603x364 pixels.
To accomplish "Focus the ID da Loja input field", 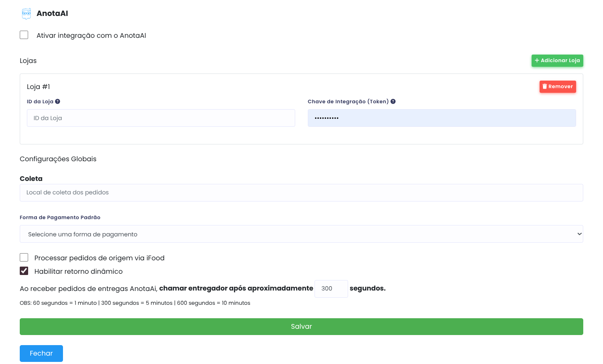I will point(161,118).
